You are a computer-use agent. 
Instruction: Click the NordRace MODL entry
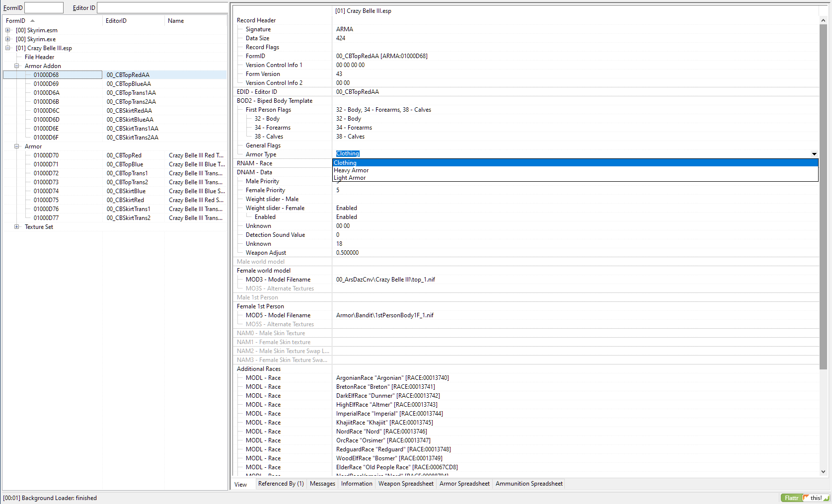coord(381,432)
